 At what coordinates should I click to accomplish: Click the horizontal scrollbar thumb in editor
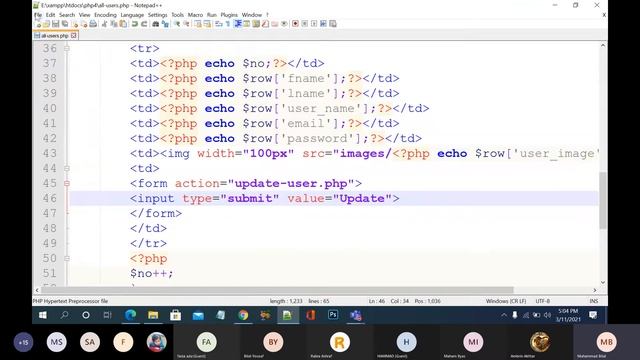277,290
